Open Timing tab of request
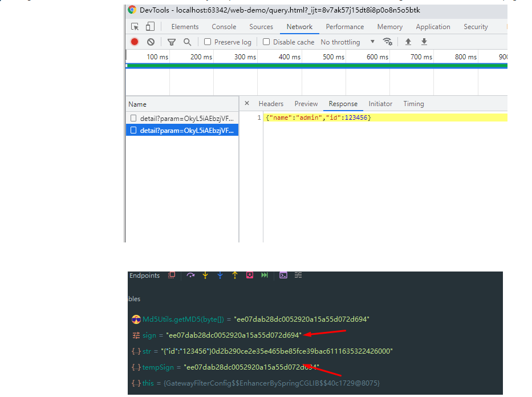 point(413,104)
